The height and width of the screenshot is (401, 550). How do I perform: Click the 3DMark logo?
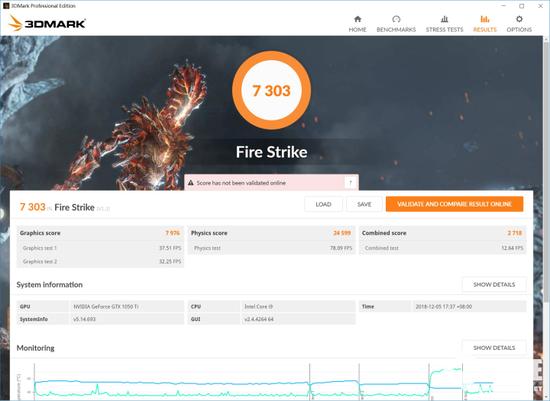click(47, 23)
